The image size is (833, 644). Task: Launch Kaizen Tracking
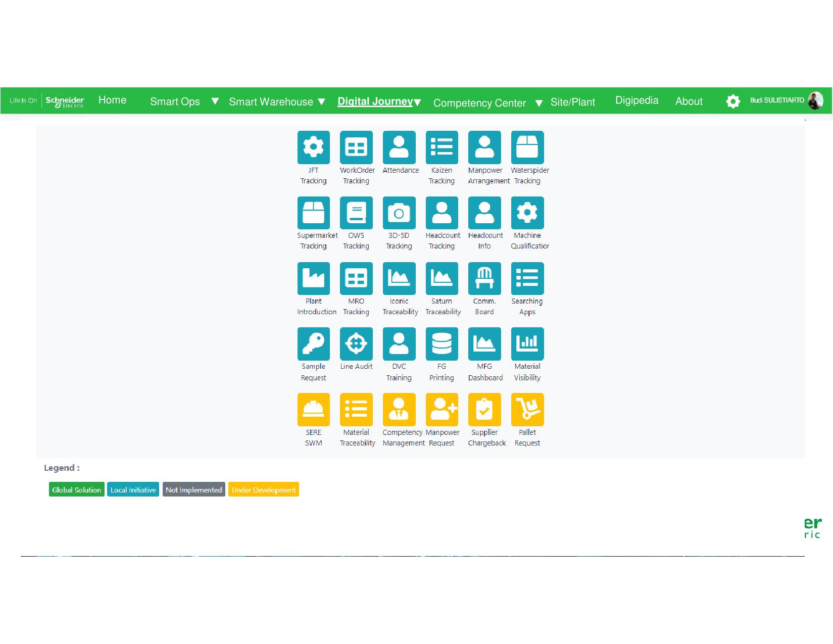coord(442,147)
